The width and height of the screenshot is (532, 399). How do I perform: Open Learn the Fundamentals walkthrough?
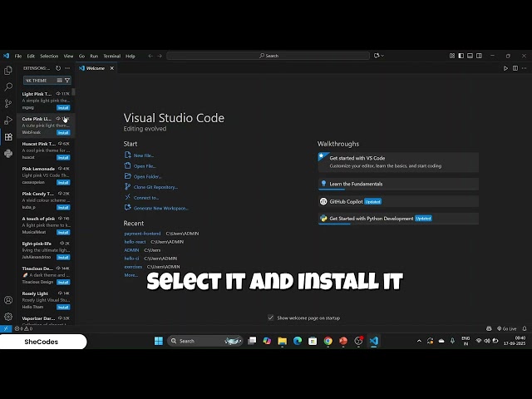(x=398, y=184)
